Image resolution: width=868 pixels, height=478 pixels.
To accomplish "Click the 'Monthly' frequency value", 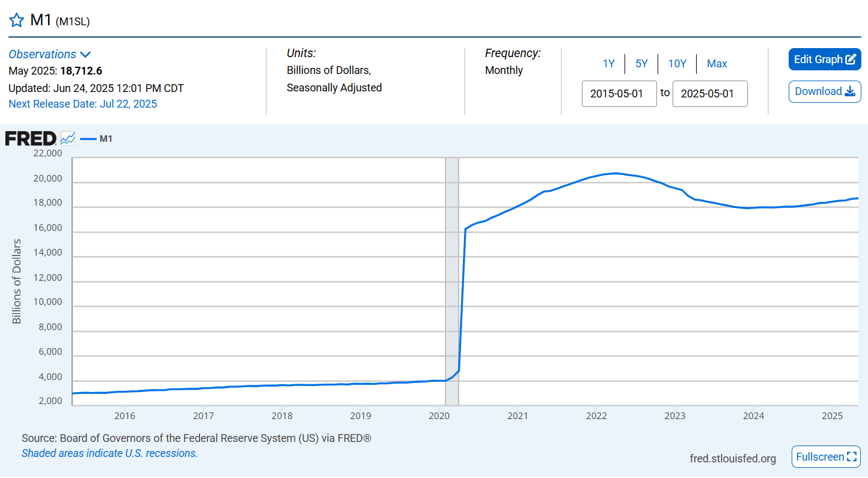I will tap(504, 70).
